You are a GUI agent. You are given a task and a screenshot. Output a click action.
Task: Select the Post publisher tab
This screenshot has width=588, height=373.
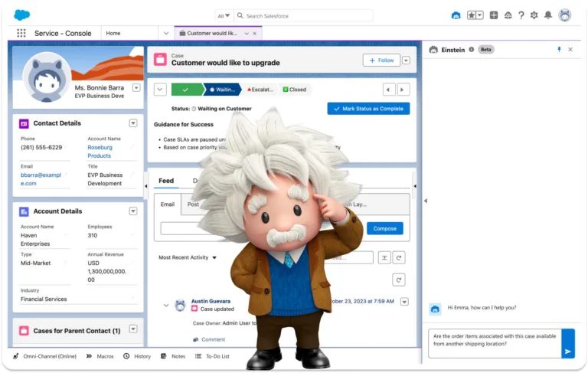[x=193, y=204]
